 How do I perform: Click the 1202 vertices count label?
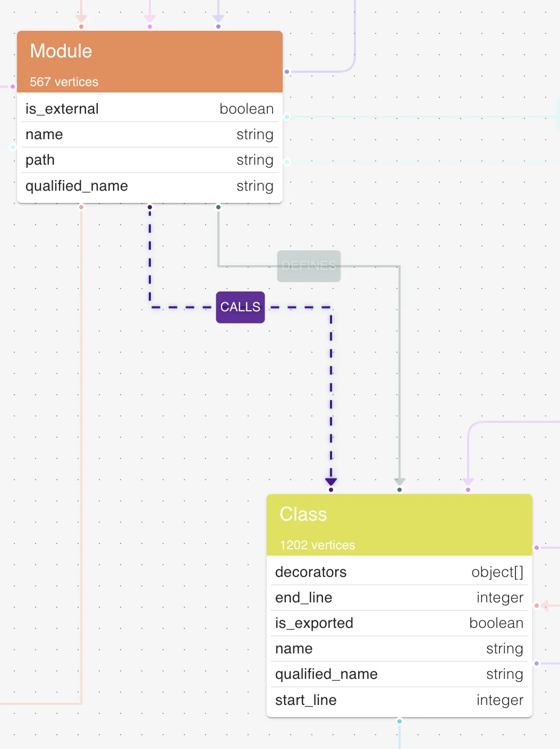click(317, 545)
